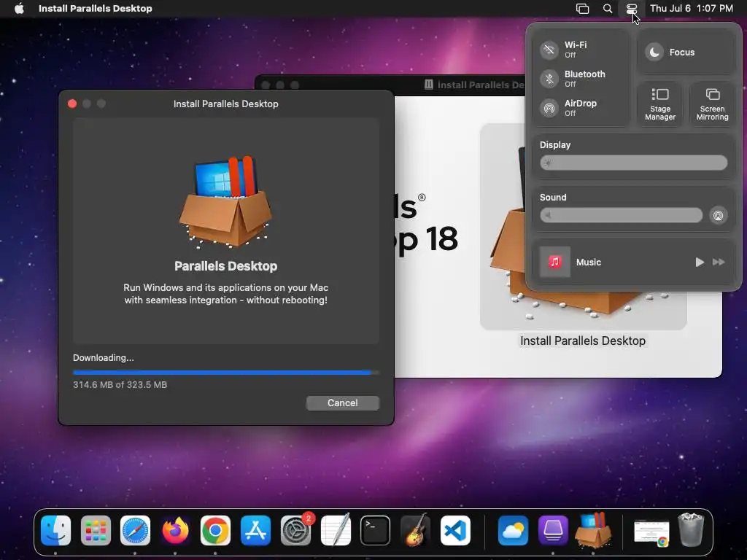Launch GarageBand from the Dock
Viewport: 747px width, 560px height.
click(415, 531)
